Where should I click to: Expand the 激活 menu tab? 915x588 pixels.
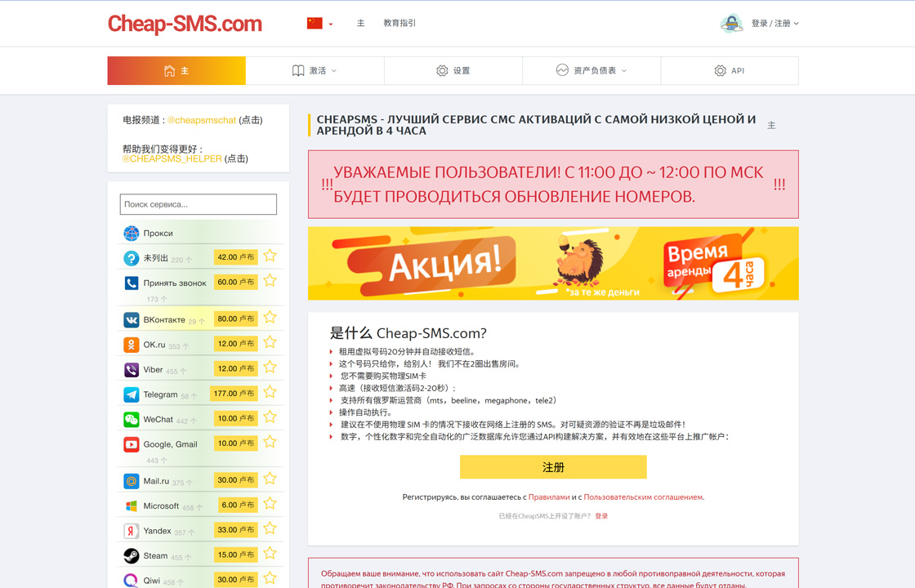pos(315,70)
